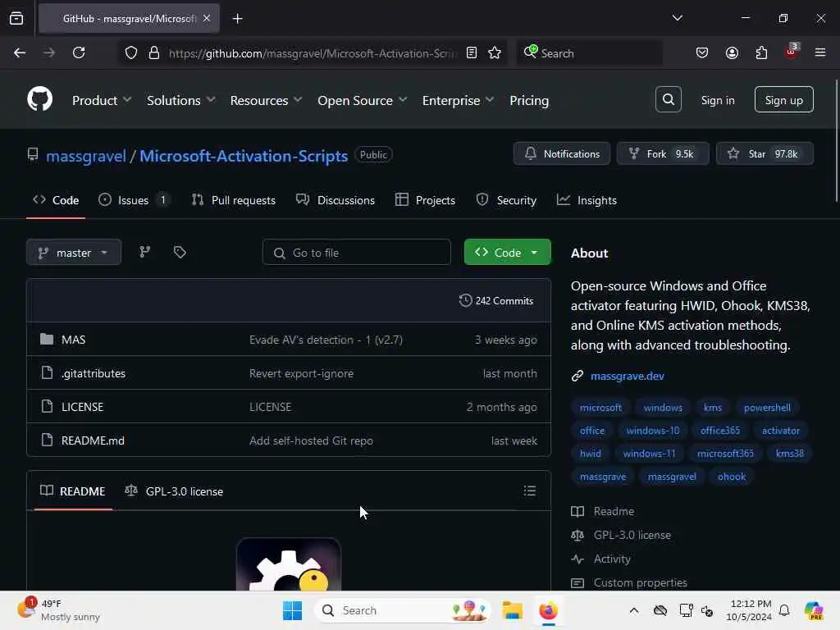Click the Sign in link
Image resolution: width=840 pixels, height=630 pixels.
coord(717,100)
